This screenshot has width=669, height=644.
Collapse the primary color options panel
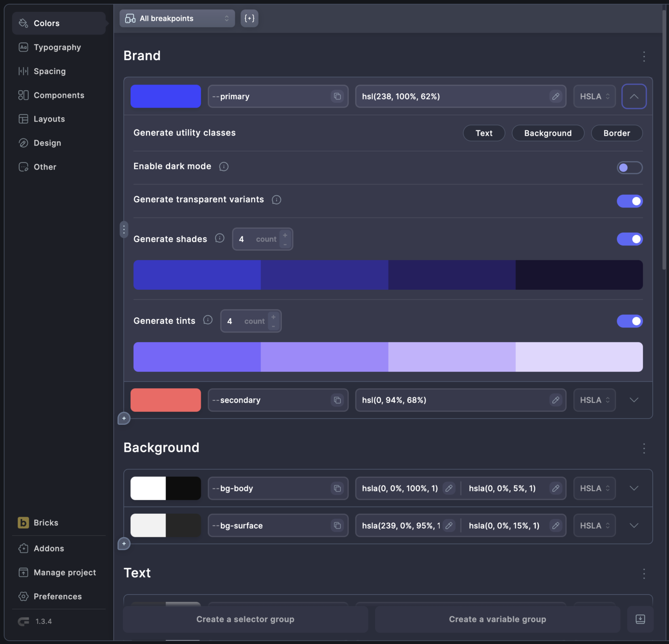(x=634, y=96)
